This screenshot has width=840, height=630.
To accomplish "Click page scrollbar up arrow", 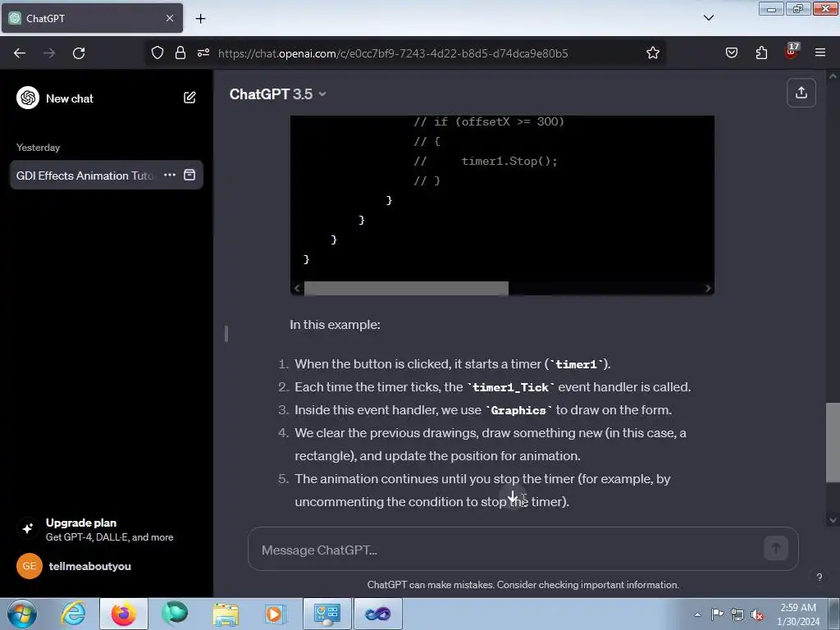I will click(x=833, y=76).
